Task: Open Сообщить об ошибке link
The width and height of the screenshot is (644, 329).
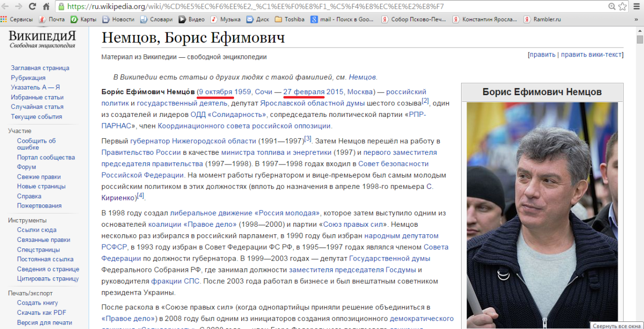Action: point(36,144)
